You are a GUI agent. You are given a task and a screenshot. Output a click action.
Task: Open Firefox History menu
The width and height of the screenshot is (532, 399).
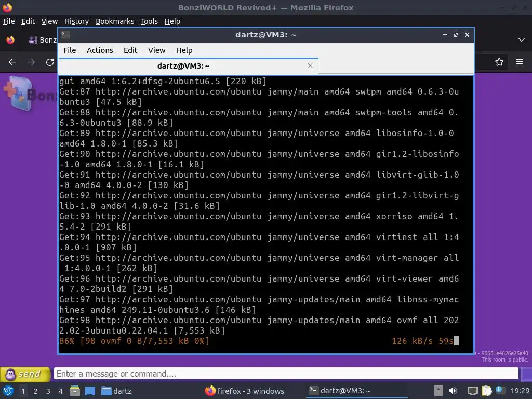point(76,21)
